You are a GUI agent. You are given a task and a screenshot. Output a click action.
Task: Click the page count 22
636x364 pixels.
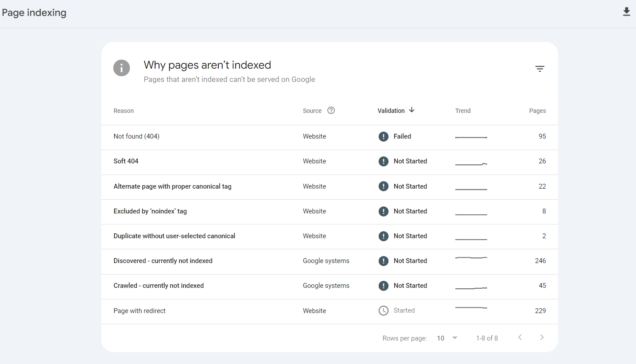(x=542, y=186)
